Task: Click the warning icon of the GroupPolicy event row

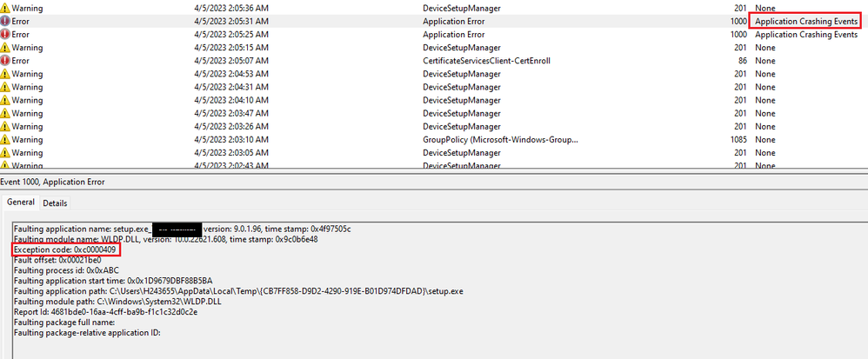Action: coord(5,139)
